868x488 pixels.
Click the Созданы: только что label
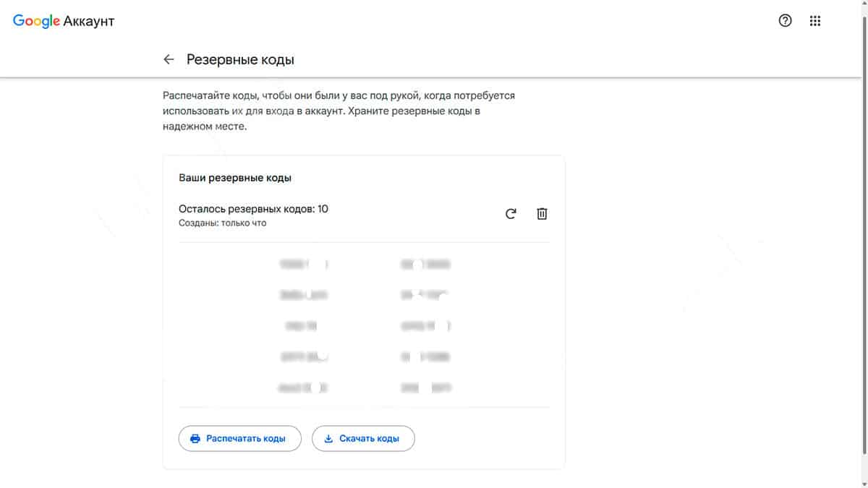(222, 223)
